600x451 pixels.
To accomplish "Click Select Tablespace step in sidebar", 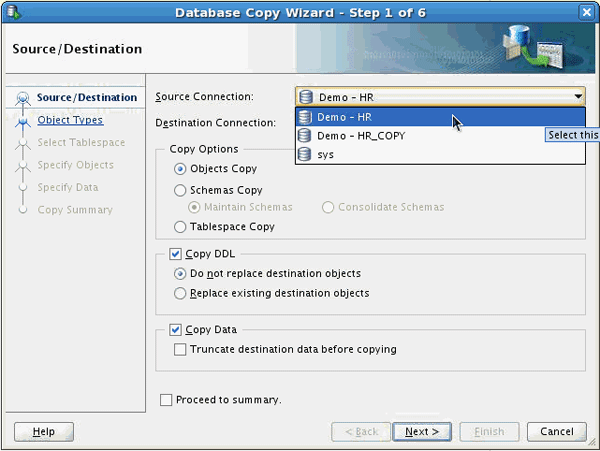I will pos(81,142).
